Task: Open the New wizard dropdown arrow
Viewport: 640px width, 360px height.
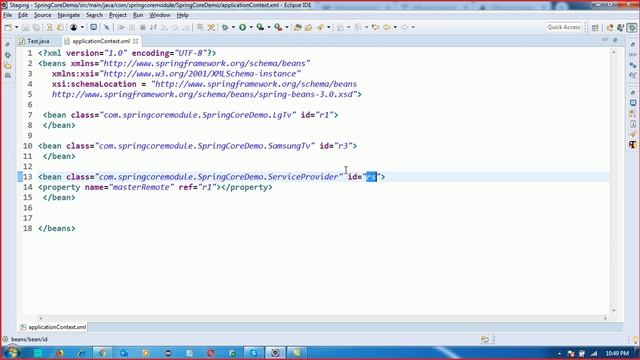Action: [16, 27]
